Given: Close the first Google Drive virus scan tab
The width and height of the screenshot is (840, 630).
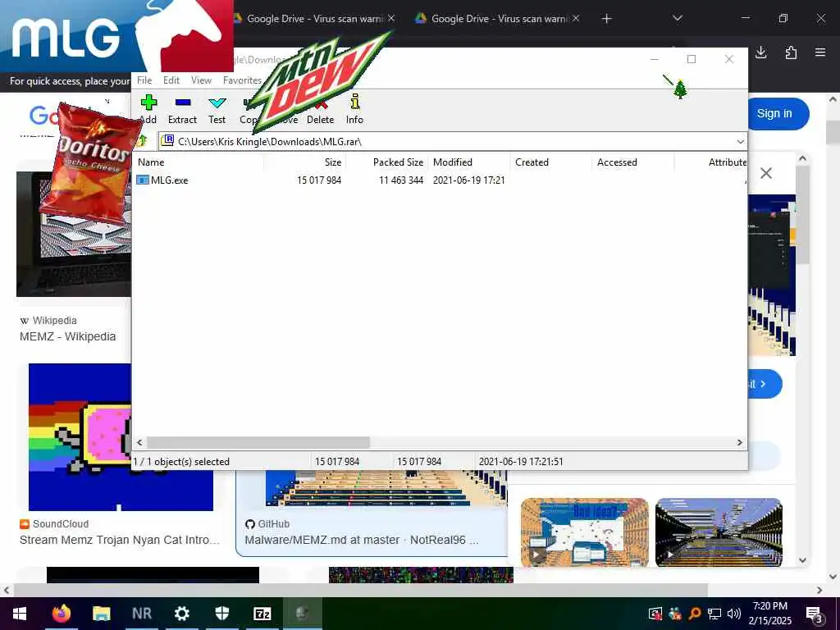Looking at the screenshot, I should point(391,18).
